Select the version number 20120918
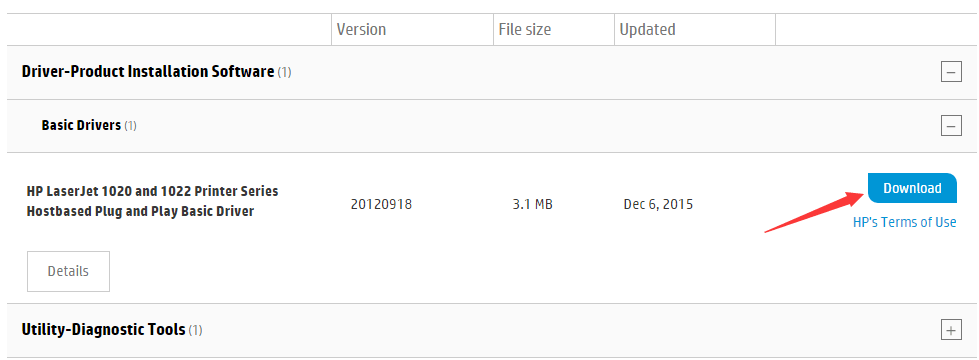This screenshot has height=360, width=979. coord(381,204)
